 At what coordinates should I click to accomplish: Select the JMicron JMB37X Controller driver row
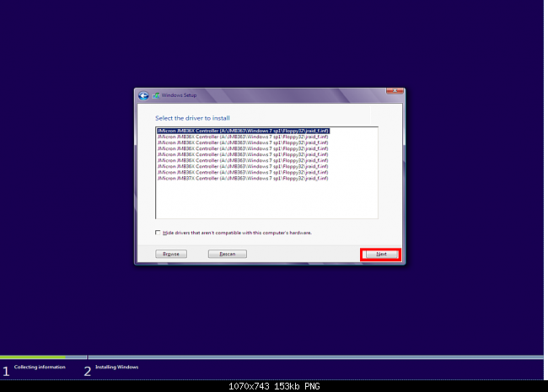243,178
